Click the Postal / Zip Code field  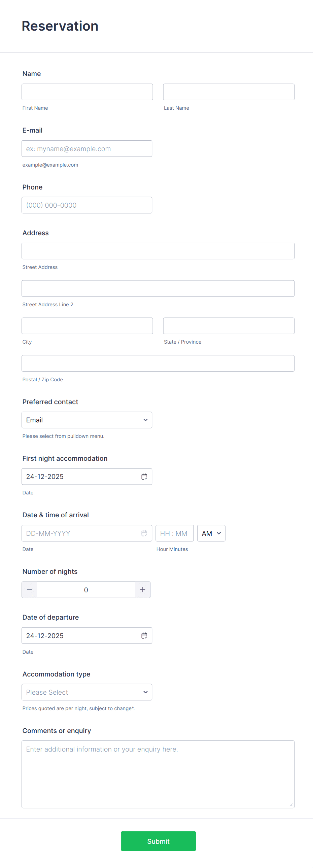(158, 363)
